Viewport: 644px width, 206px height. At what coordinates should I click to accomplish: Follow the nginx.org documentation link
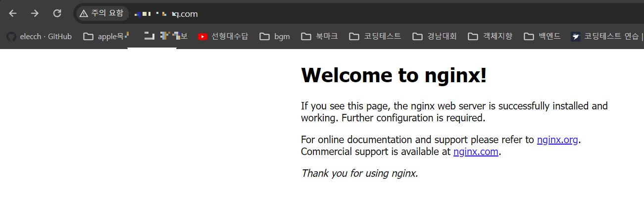[557, 140]
